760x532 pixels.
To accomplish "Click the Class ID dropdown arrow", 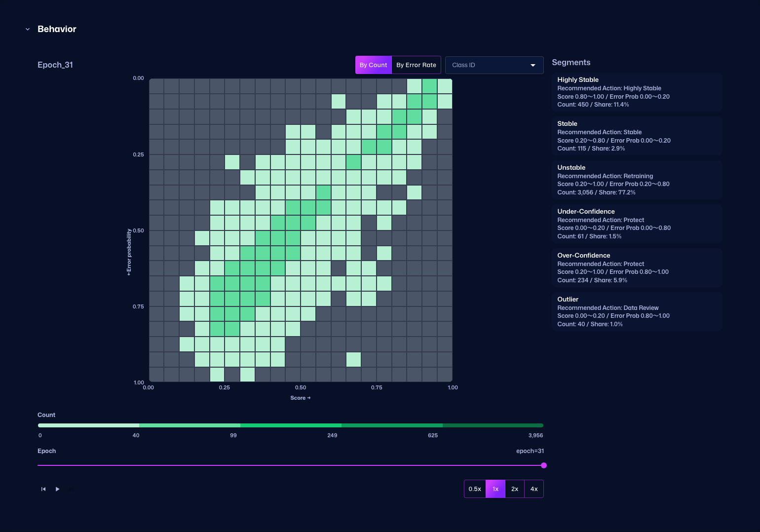I will [533, 65].
